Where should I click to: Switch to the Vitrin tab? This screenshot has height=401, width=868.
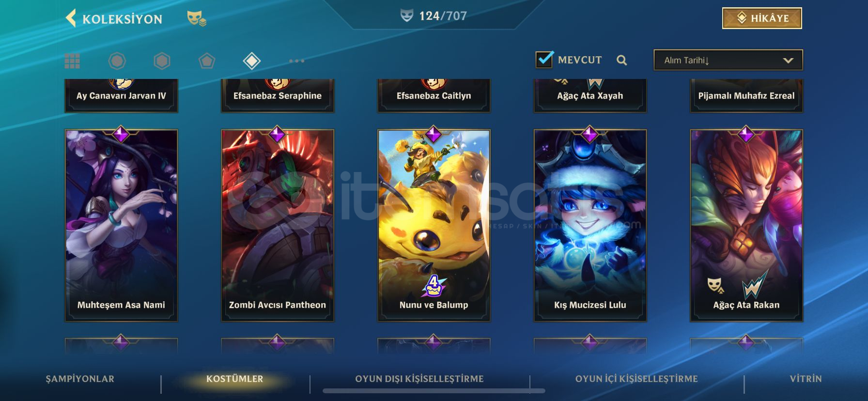(x=806, y=379)
